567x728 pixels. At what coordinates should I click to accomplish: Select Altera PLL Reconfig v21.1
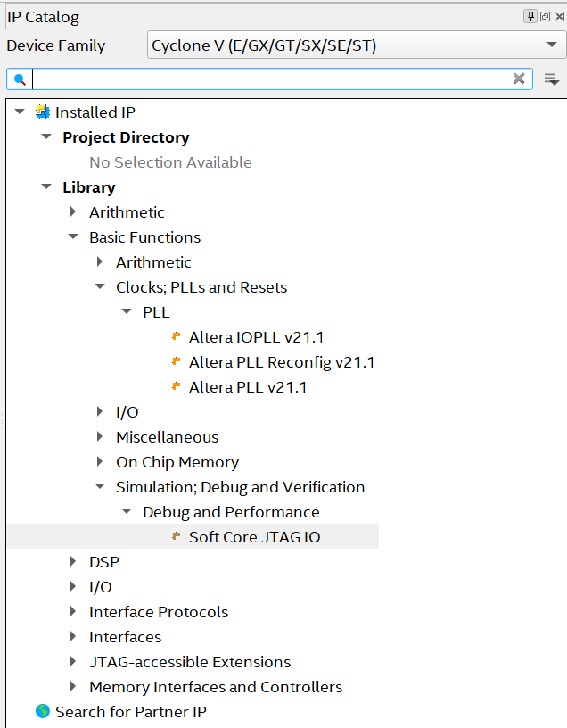click(282, 362)
